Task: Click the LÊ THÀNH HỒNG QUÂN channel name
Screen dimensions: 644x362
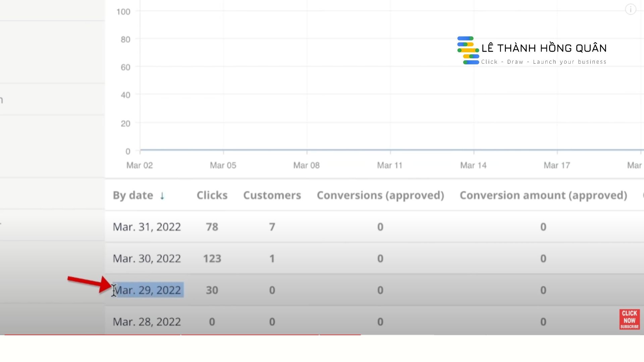Action: pos(544,48)
